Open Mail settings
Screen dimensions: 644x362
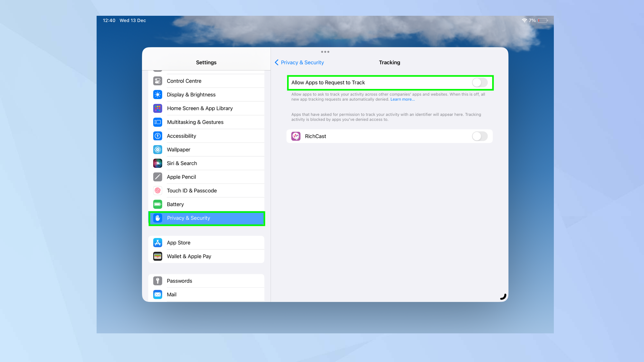[206, 294]
